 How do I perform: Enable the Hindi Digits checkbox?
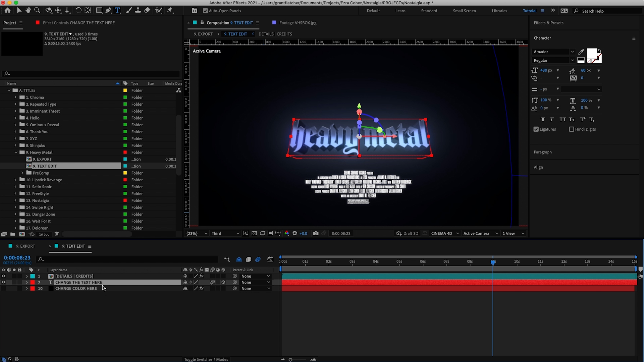[572, 129]
